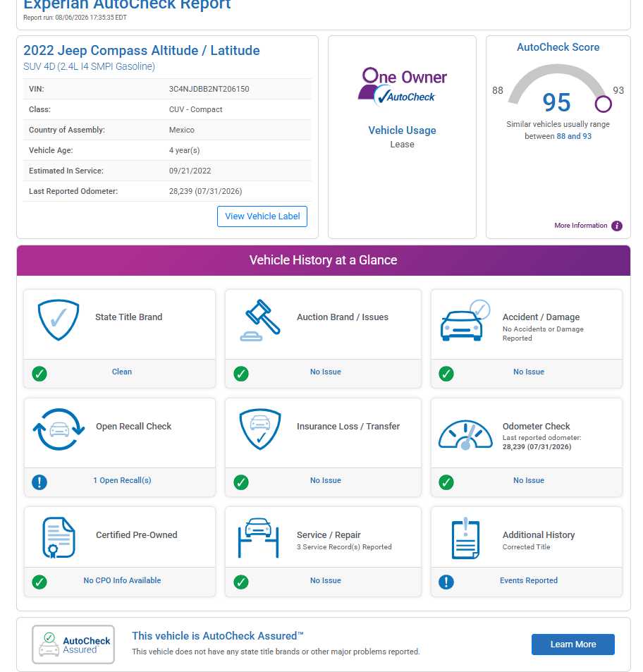Click the 2022 Jeep Compass Altitude / Latitude title

(x=142, y=51)
